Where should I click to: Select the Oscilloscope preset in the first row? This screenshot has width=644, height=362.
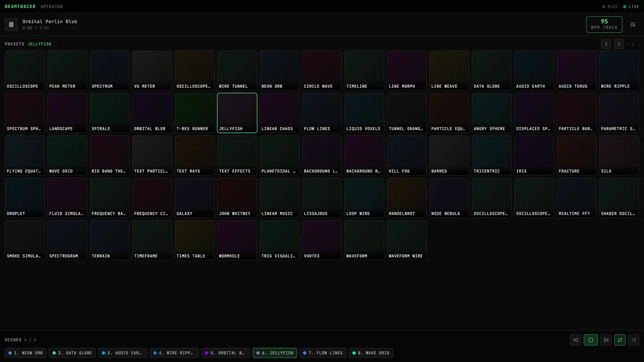point(25,71)
